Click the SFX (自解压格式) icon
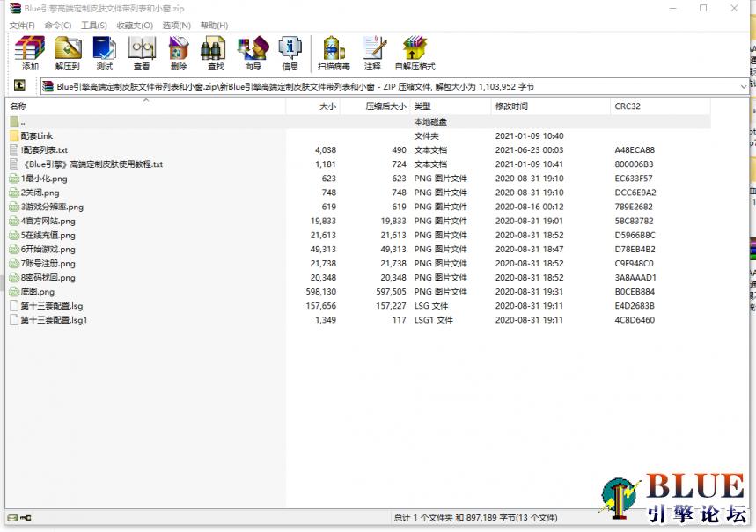Image resolution: width=756 pixels, height=532 pixels. click(415, 53)
